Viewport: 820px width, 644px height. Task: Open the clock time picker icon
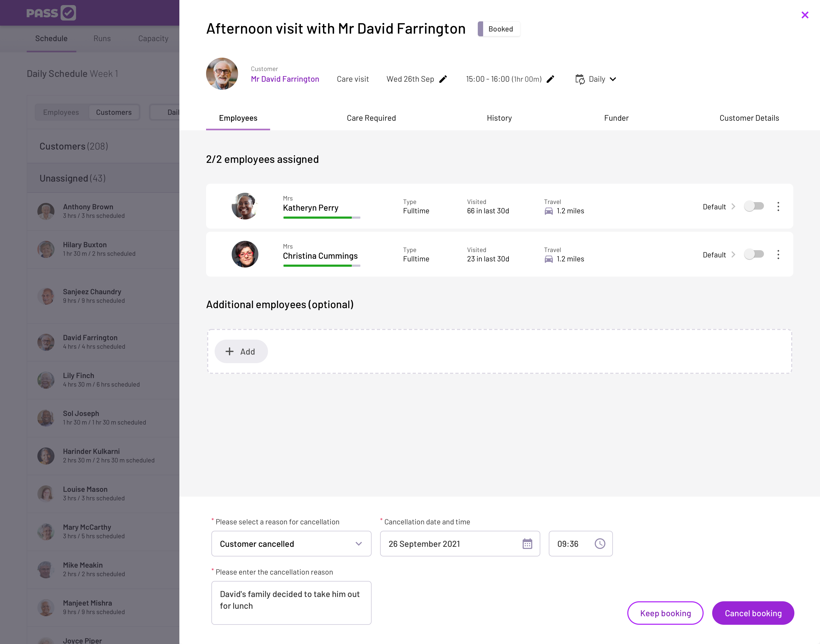[600, 544]
